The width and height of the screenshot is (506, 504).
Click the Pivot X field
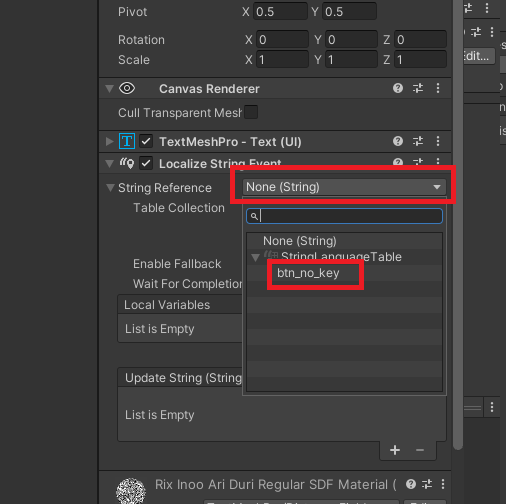pos(281,11)
